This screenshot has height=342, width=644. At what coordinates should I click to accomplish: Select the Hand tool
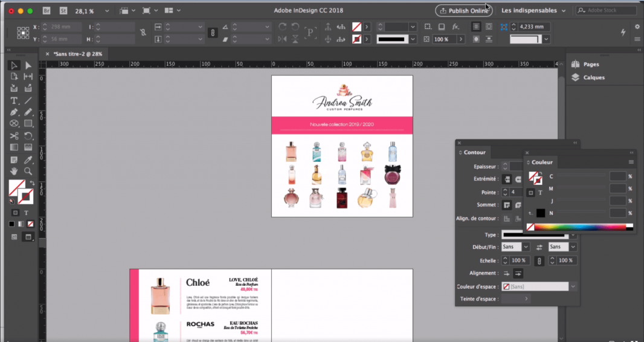(x=14, y=171)
